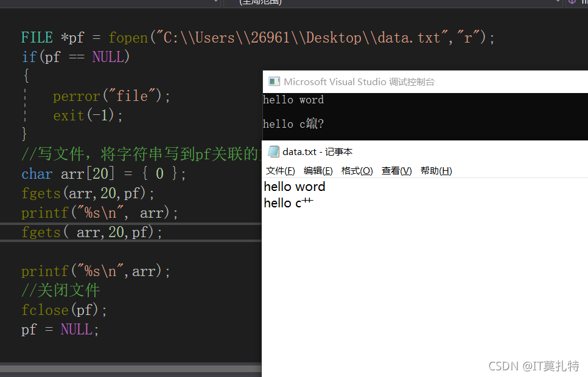The height and width of the screenshot is (377, 588).
Task: Click the Notepad icon in data.txt title bar
Action: [273, 151]
